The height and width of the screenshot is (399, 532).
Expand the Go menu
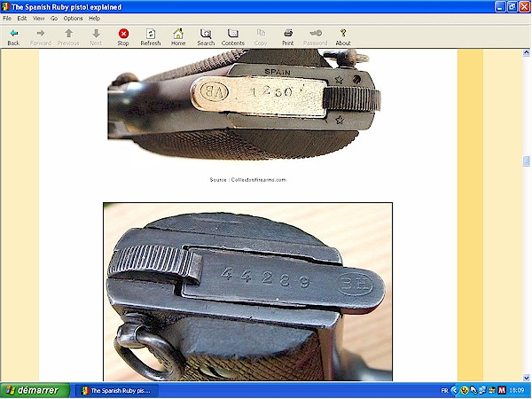point(54,18)
